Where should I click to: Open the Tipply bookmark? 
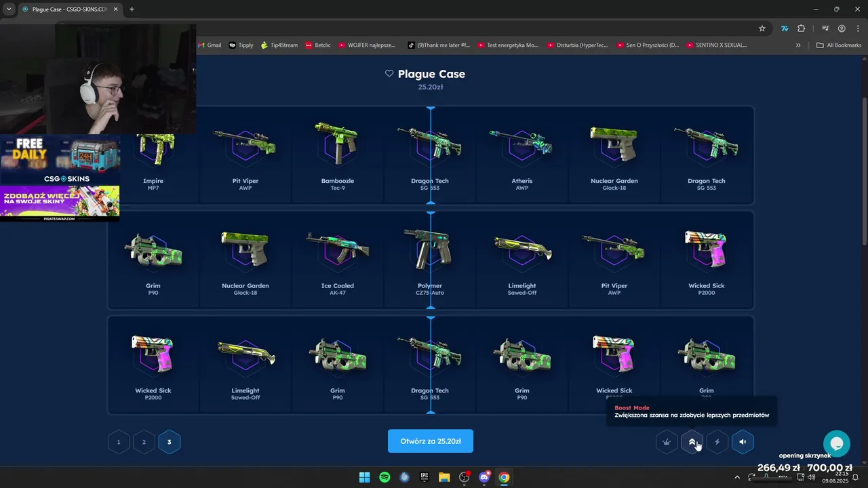(x=241, y=45)
